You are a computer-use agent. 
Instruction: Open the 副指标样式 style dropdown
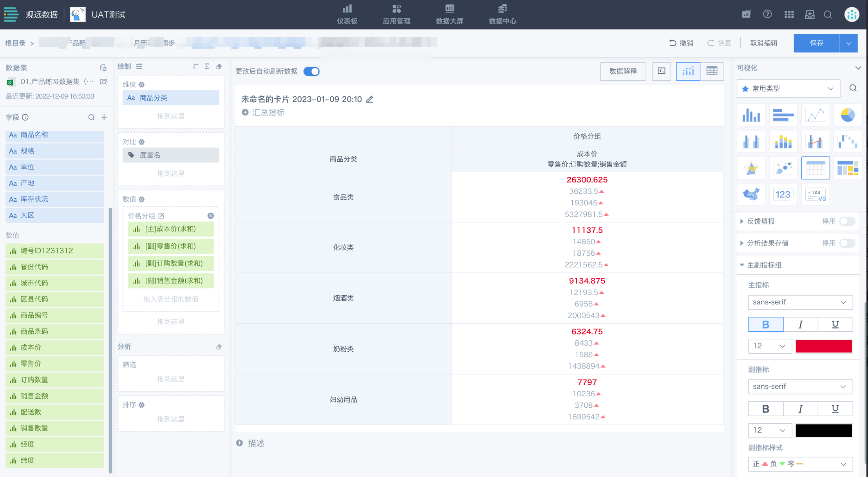click(800, 464)
